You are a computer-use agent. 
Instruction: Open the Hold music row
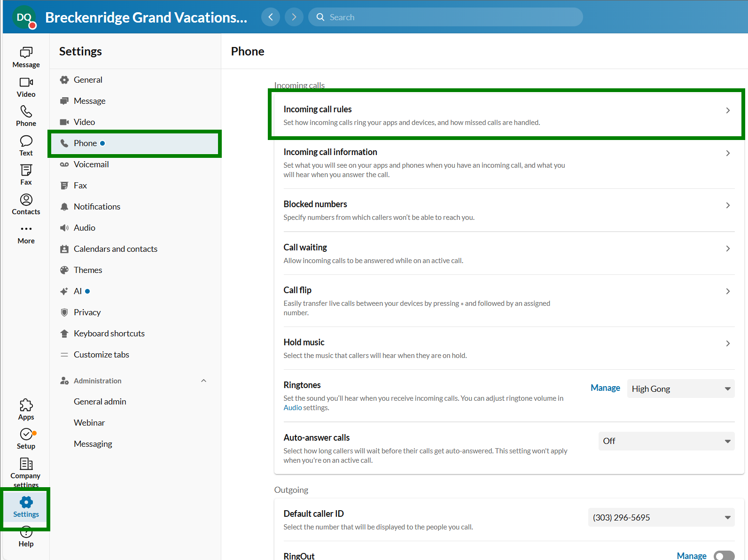coord(509,348)
